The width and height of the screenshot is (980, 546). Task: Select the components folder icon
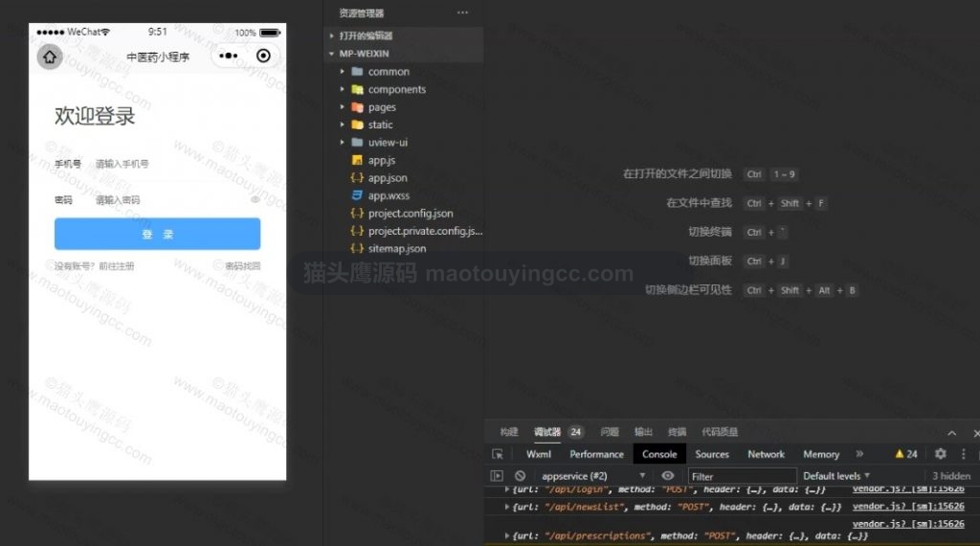click(x=358, y=89)
